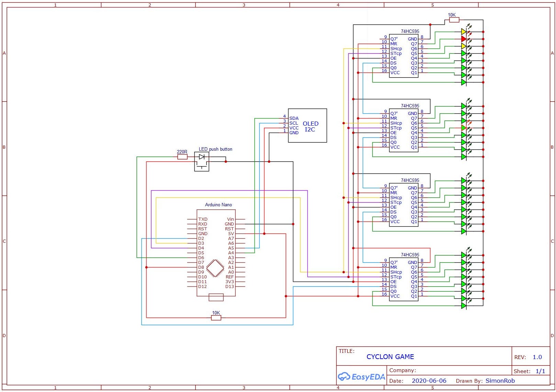The width and height of the screenshot is (556, 392).
Task: Click the red LED in the top bank
Action: click(464, 39)
